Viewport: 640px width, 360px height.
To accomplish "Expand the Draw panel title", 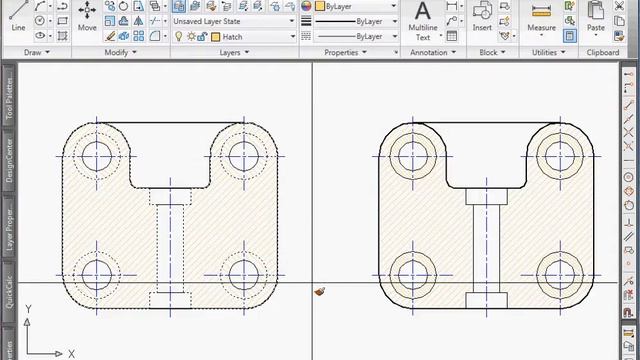I will (x=37, y=52).
